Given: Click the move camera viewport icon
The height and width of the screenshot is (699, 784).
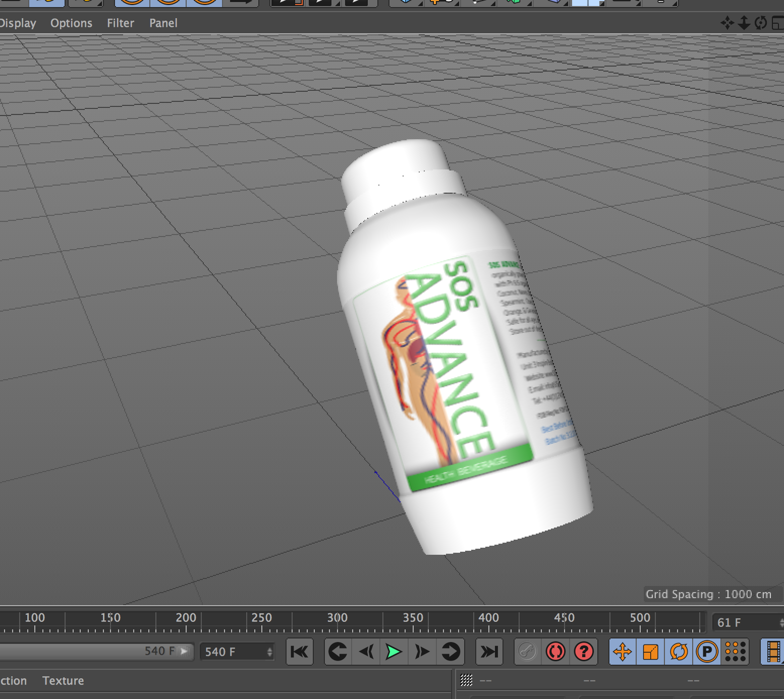Looking at the screenshot, I should (x=727, y=23).
